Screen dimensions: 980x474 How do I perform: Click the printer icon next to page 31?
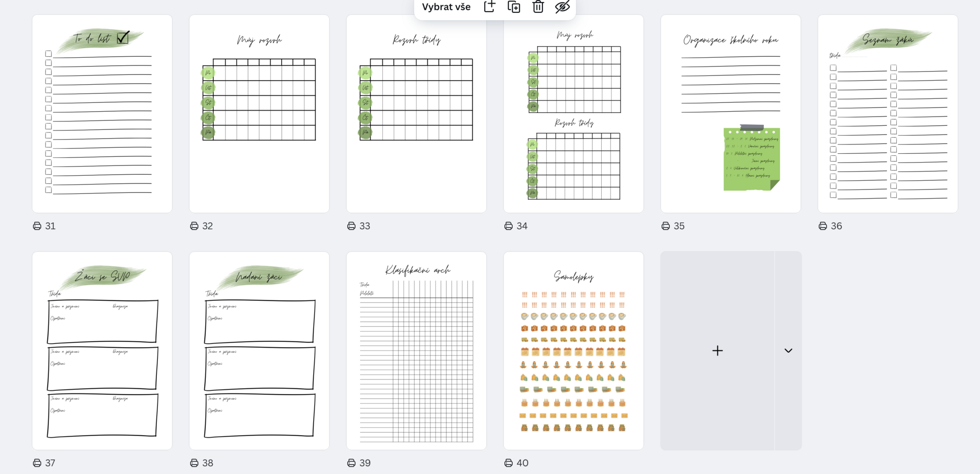coord(37,226)
